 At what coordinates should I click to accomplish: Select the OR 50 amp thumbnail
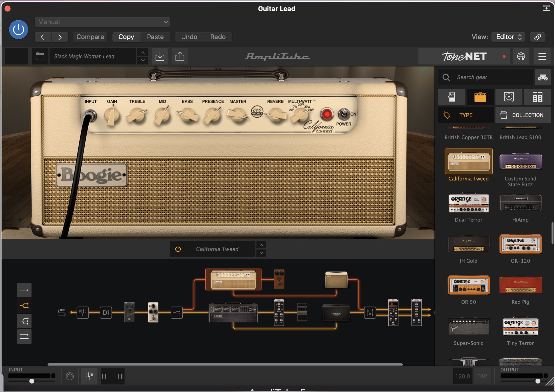pyautogui.click(x=468, y=285)
